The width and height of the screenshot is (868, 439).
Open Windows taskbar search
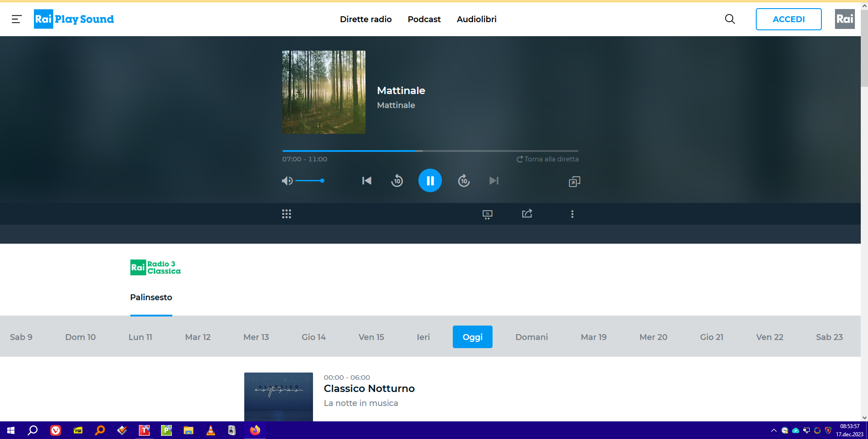pyautogui.click(x=33, y=430)
